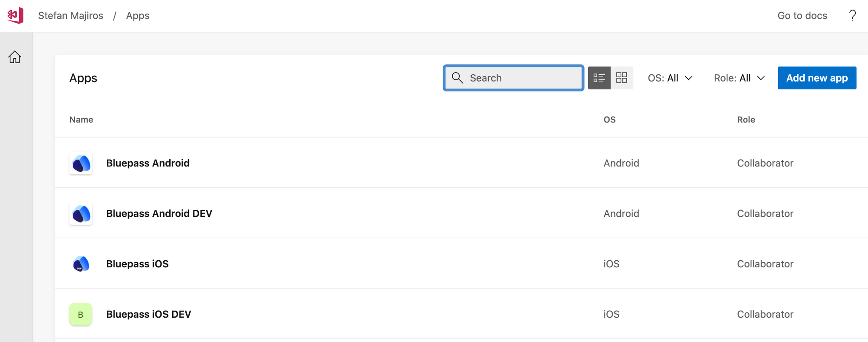Click the Bluepass iOS app icon
This screenshot has width=868, height=342.
[x=81, y=264]
